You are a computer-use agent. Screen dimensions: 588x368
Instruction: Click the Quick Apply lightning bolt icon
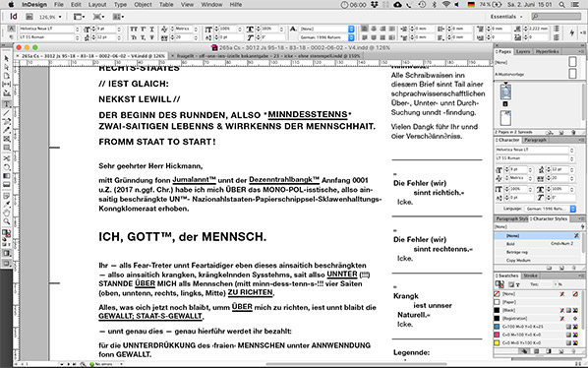(572, 33)
